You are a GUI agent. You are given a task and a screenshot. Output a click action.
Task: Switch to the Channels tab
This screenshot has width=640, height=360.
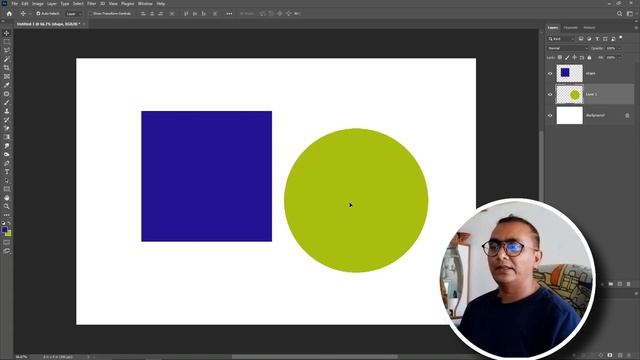click(x=571, y=28)
